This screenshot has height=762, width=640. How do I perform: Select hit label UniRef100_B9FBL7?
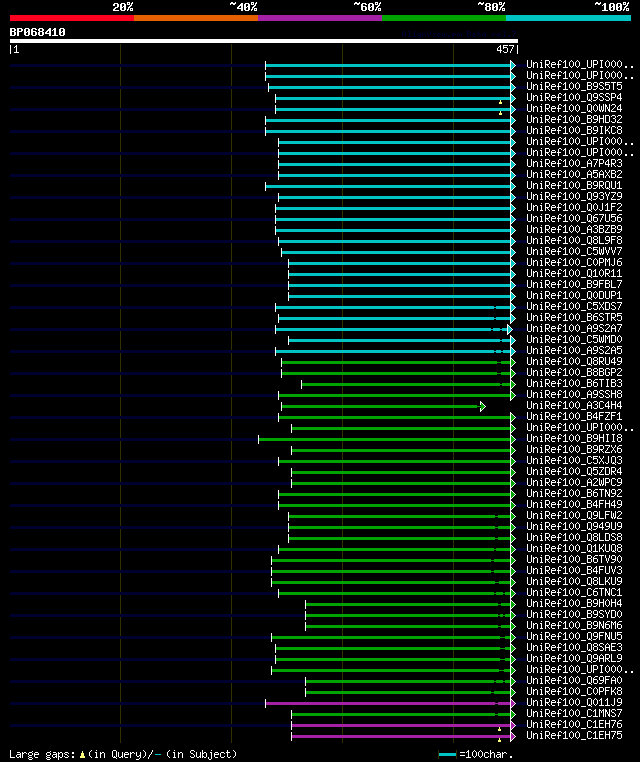[574, 284]
